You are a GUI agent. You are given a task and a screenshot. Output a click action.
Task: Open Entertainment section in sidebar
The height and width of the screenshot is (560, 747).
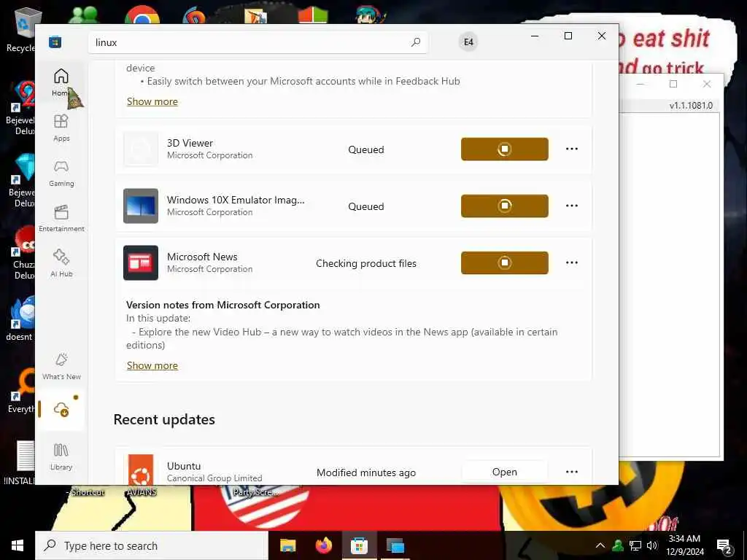pyautogui.click(x=61, y=218)
